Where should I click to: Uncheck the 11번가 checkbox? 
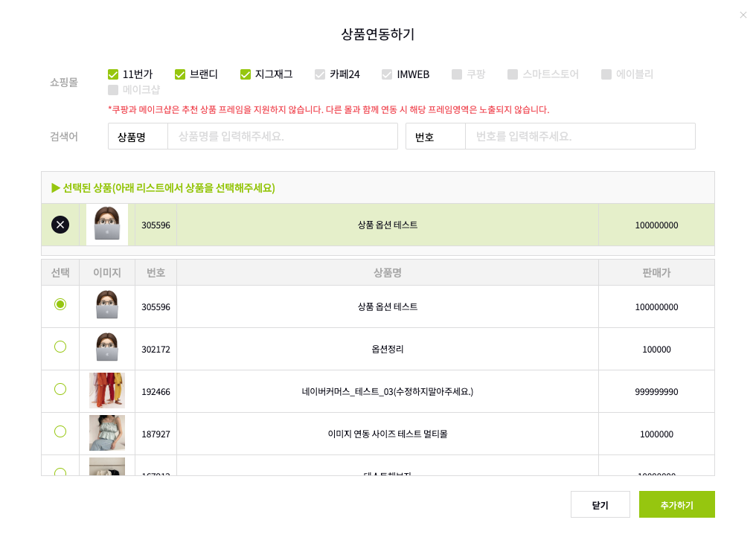(113, 74)
